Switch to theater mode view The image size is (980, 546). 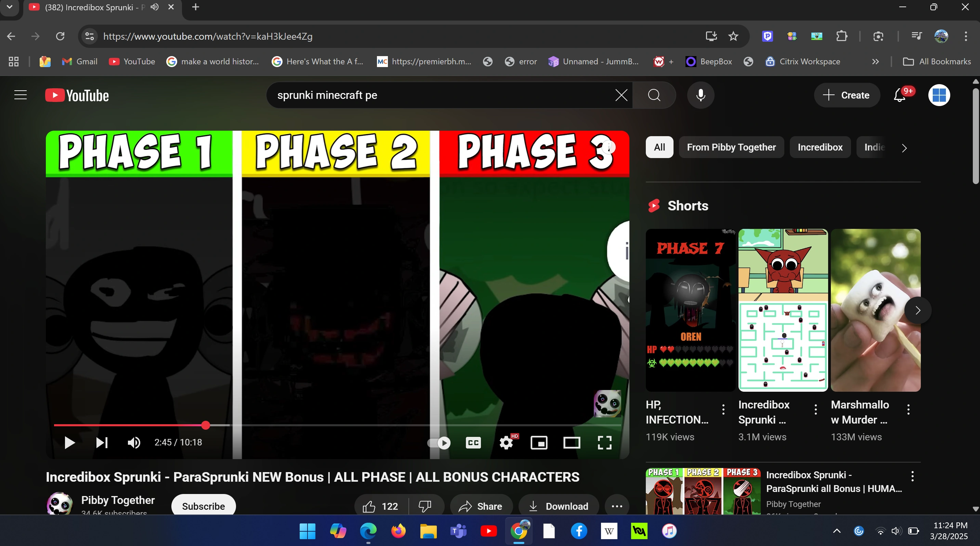click(572, 442)
